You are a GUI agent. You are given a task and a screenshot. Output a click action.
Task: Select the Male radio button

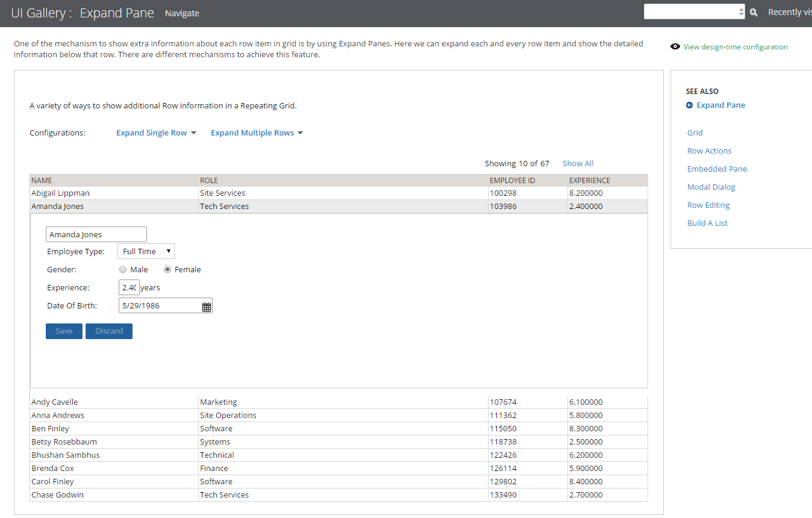click(x=123, y=270)
